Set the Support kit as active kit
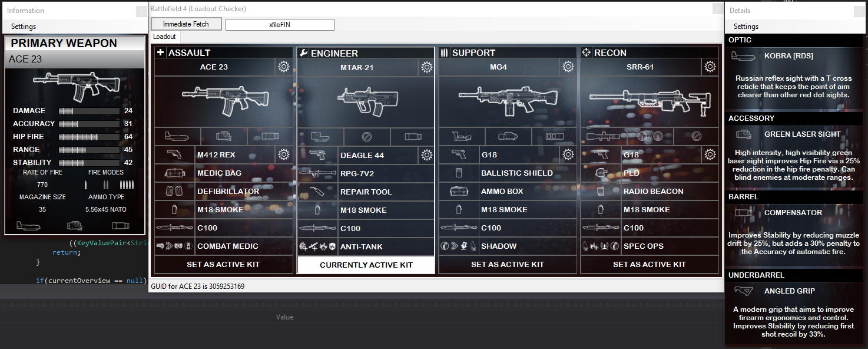Viewport: 868px width, 349px height. 508,264
